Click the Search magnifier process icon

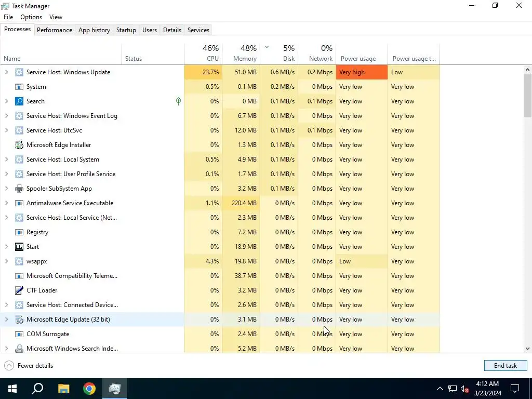point(19,101)
